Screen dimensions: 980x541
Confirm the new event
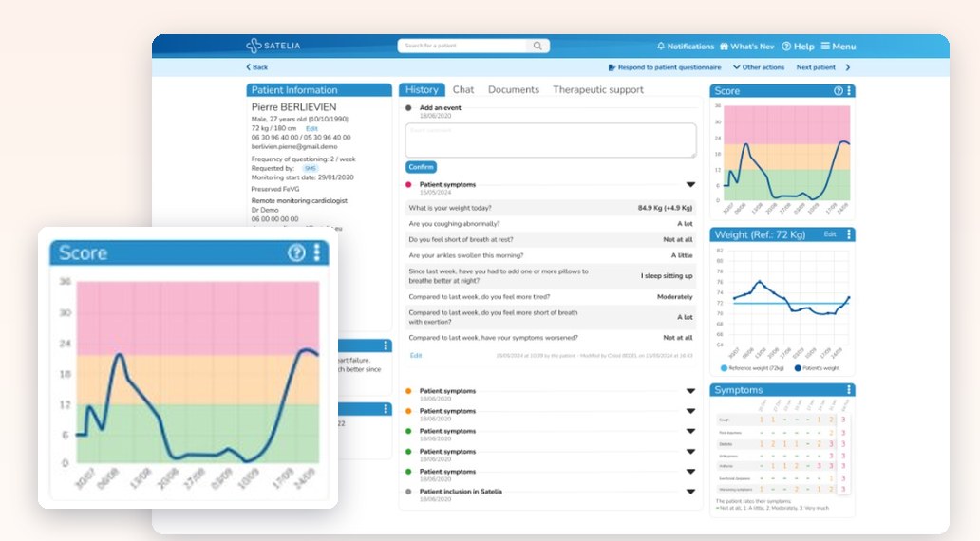422,167
